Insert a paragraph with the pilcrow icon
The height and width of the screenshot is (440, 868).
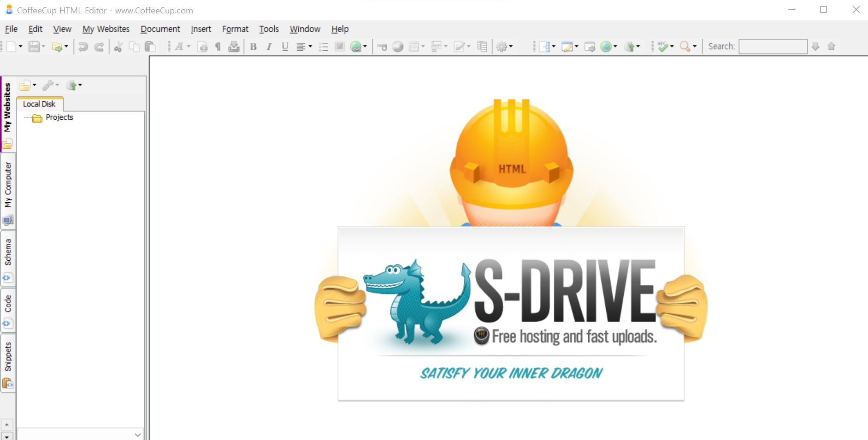point(218,47)
